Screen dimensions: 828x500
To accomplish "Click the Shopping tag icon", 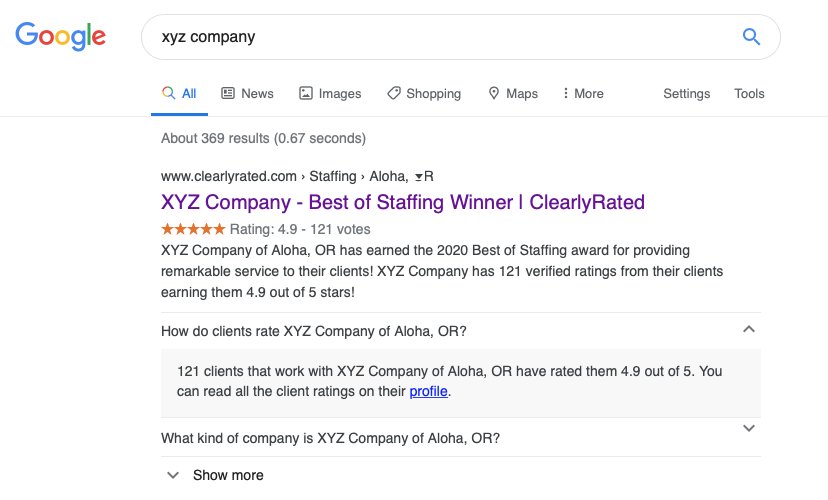I will (394, 93).
